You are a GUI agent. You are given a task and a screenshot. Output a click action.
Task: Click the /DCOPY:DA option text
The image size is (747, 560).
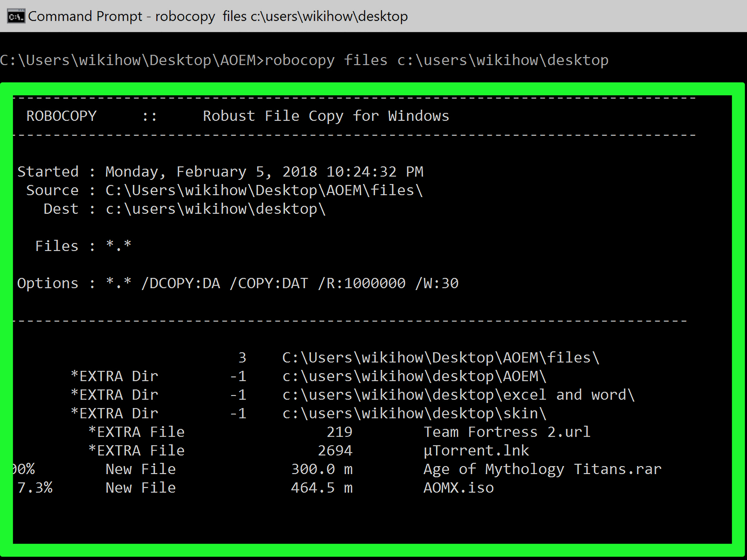(181, 283)
